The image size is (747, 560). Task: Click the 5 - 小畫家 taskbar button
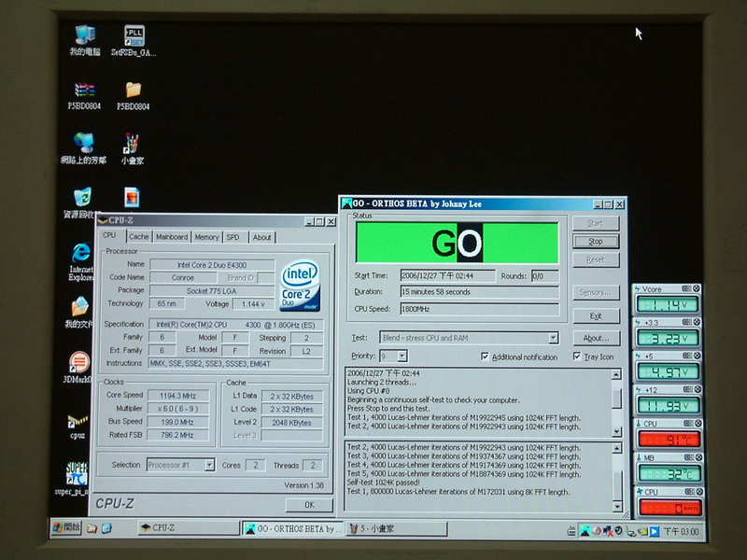point(396,528)
